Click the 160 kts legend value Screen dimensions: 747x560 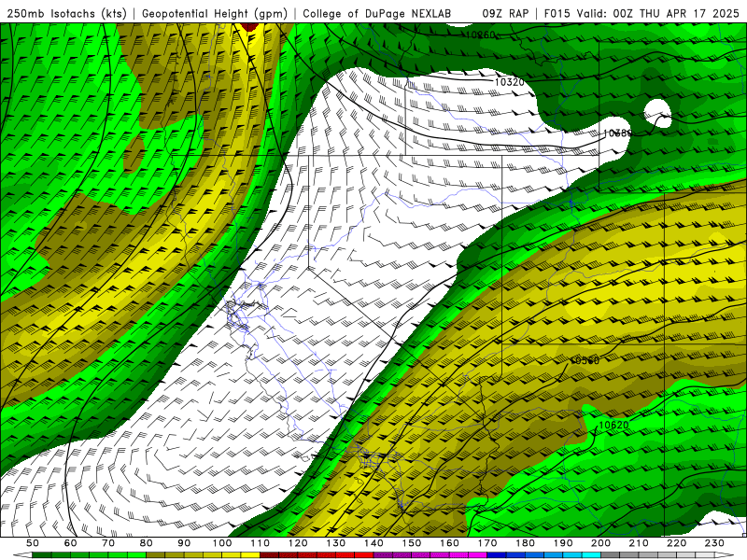tap(449, 543)
